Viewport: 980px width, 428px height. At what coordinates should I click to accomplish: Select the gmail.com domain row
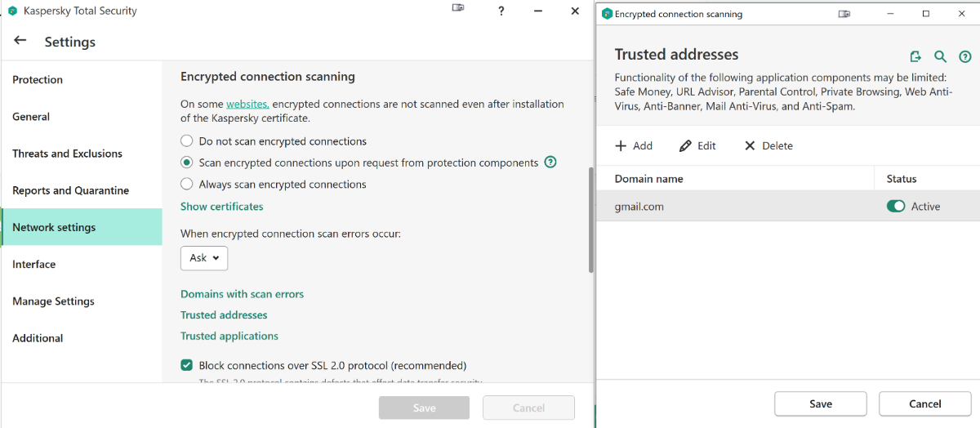click(x=735, y=207)
